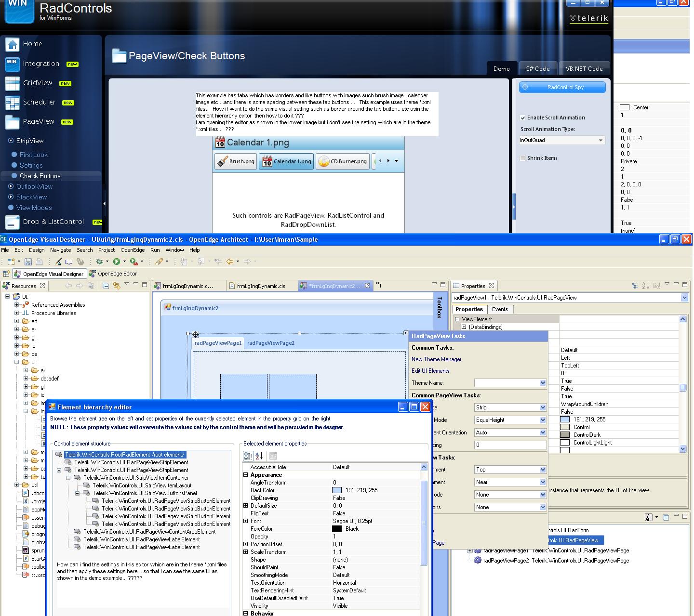The image size is (694, 616).
Task: Click the New wizard toolbar icon
Action: click(11, 262)
